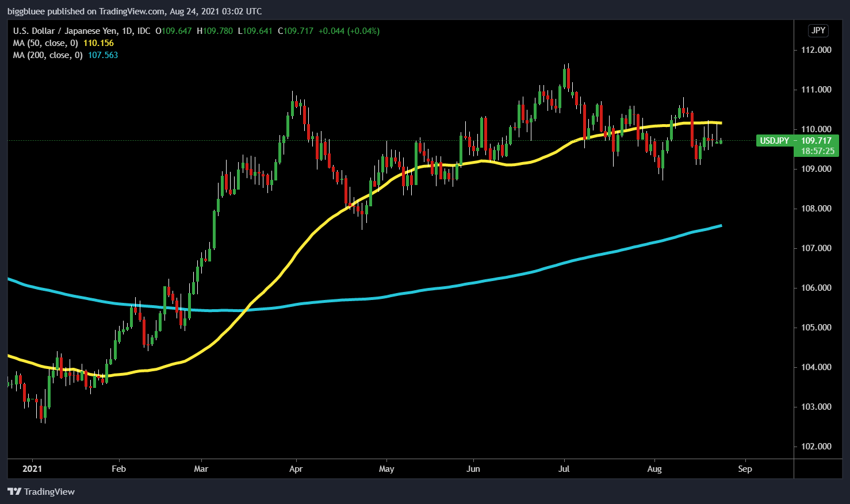
Task: Open the JPY currency selector
Action: [818, 30]
